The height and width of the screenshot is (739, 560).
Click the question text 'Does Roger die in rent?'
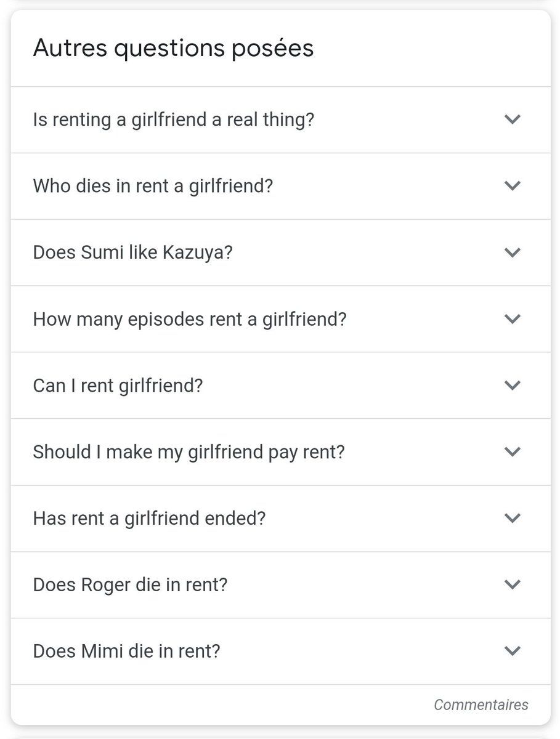(130, 584)
